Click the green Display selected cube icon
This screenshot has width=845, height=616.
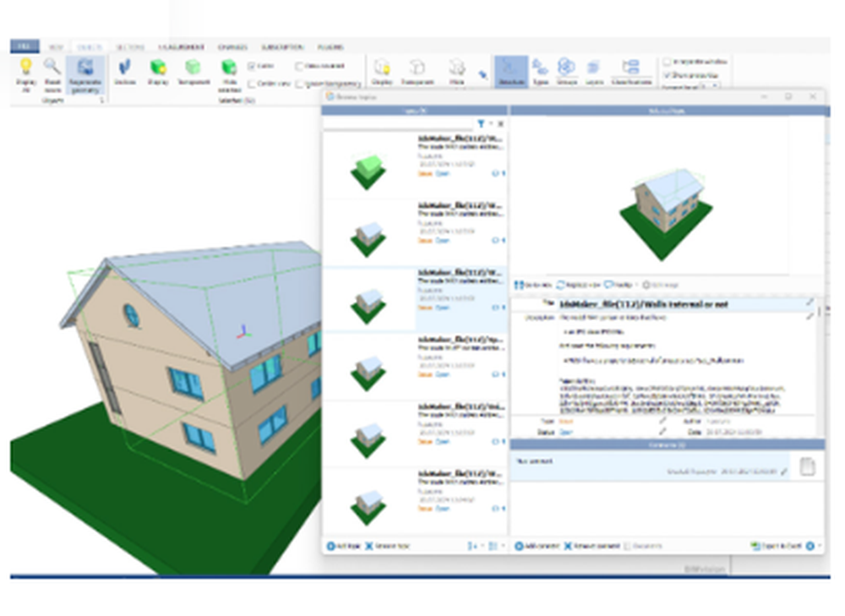pos(158,67)
